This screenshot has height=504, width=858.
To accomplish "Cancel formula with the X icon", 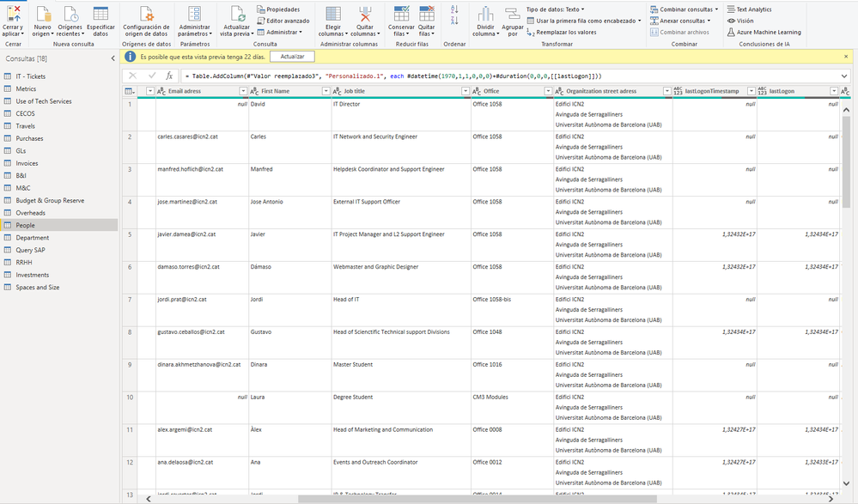I will pyautogui.click(x=132, y=76).
